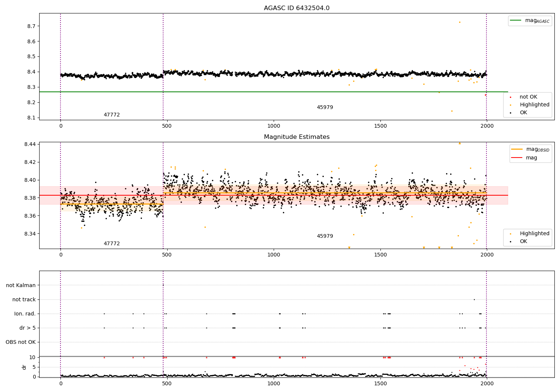
Task: Click the 1500 x-tick under middle plot
Action: (x=380, y=255)
